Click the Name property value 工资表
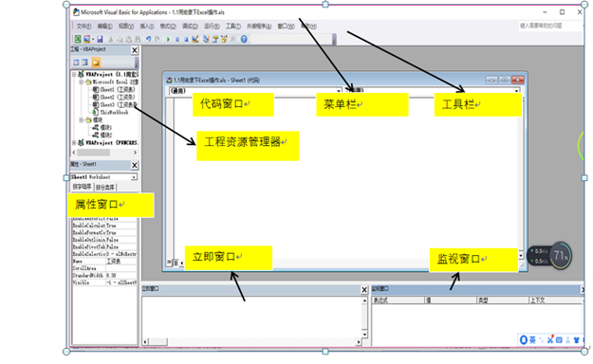The width and height of the screenshot is (593, 364). (x=121, y=262)
